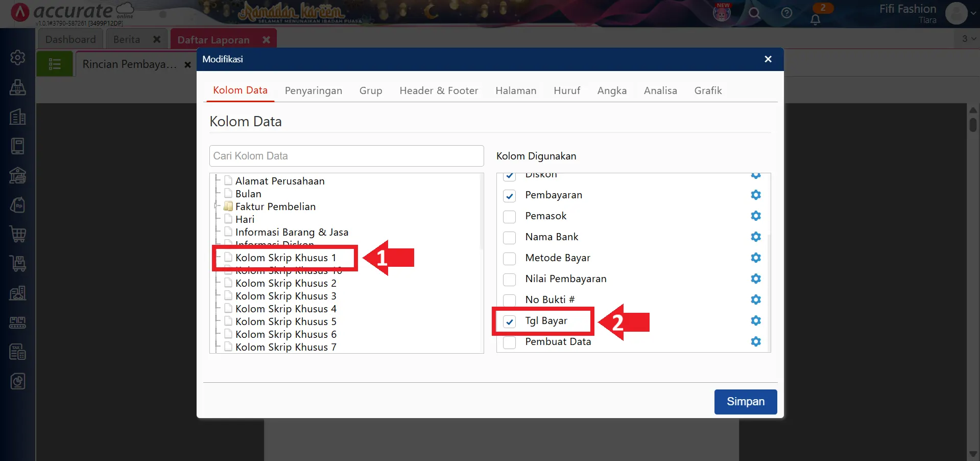The height and width of the screenshot is (461, 980).
Task: Click the page vertical scrollbar thumb
Action: [973, 124]
